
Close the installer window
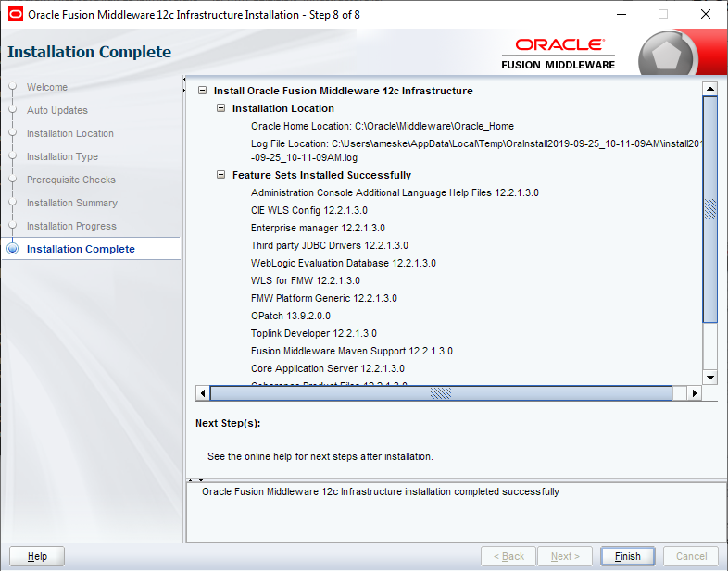706,15
